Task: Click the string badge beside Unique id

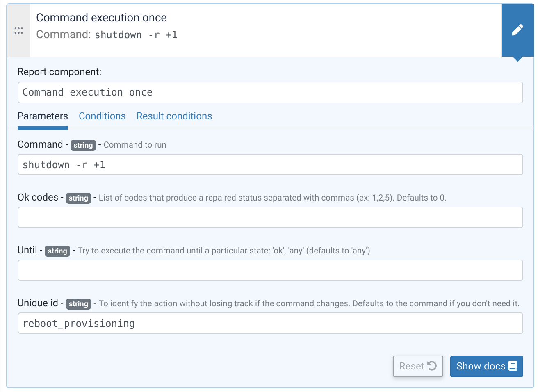Action: coord(78,304)
